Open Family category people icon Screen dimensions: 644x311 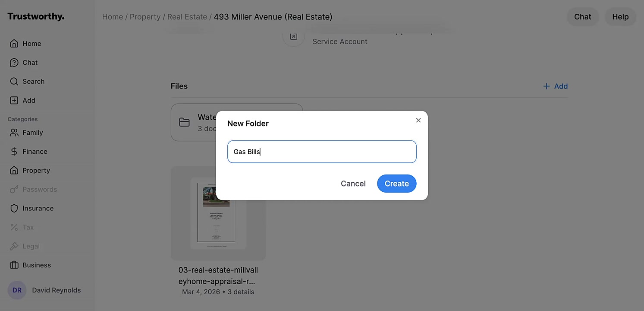pyautogui.click(x=14, y=133)
